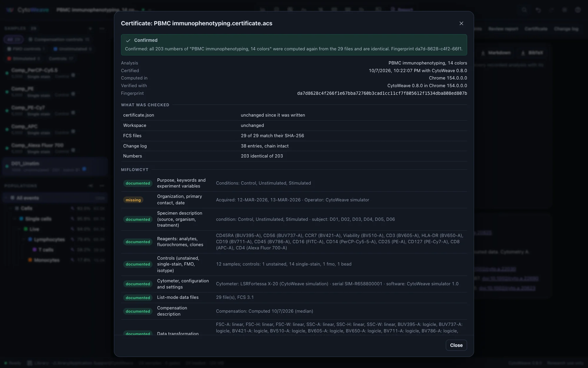The height and width of the screenshot is (368, 588).
Task: Select the dialog title 'Certificate: PBMC immunophenotyping.certificate.acs'
Action: coord(196,23)
